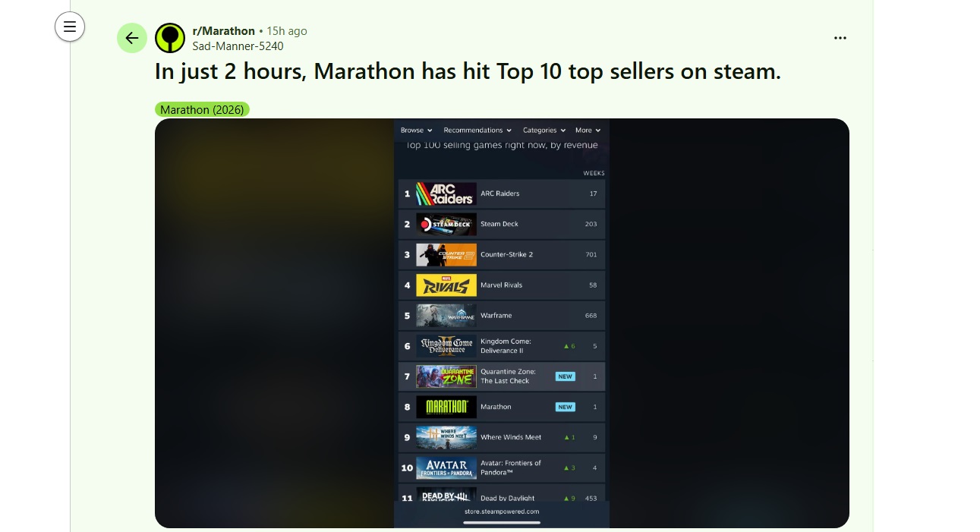Click the Avatar: Frontiers of Pandora thumbnail
Image resolution: width=980 pixels, height=532 pixels.
[x=446, y=467]
